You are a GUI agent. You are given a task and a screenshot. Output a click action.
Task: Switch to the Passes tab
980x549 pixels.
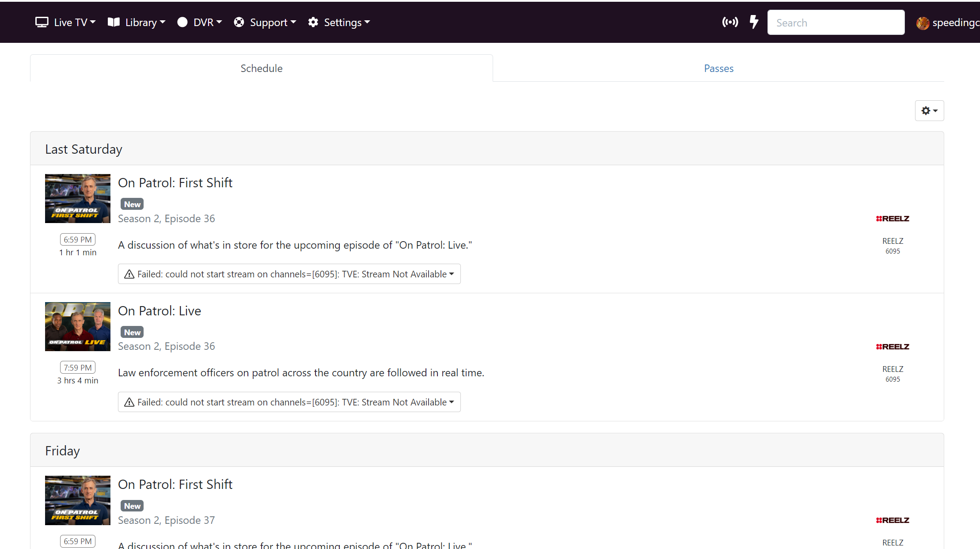click(x=718, y=68)
